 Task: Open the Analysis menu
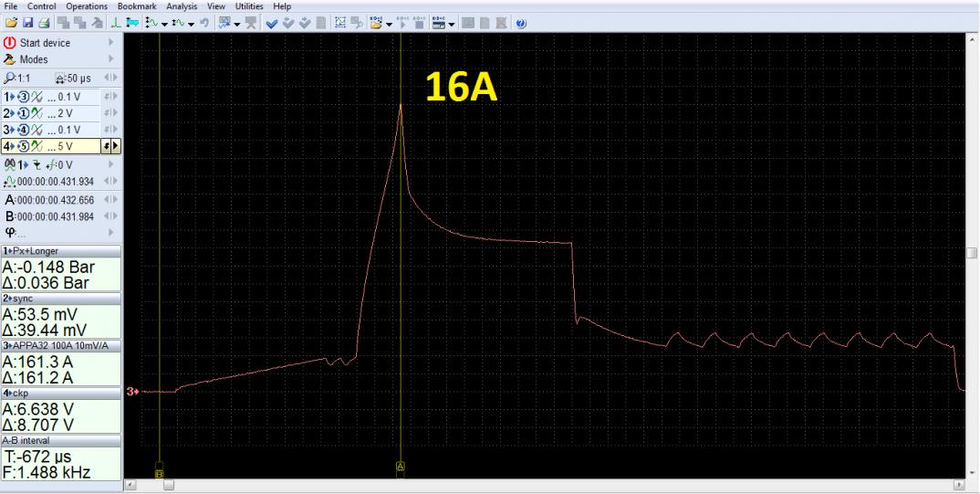point(182,6)
